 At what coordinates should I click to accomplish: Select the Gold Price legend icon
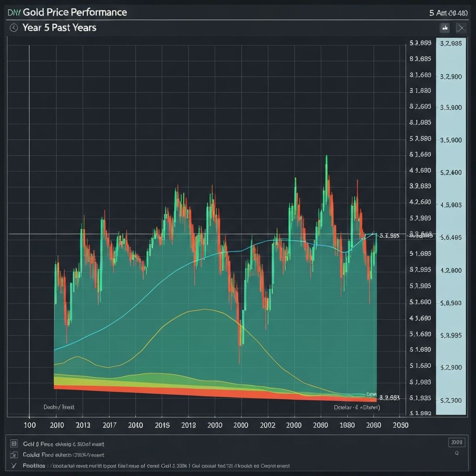[13, 443]
